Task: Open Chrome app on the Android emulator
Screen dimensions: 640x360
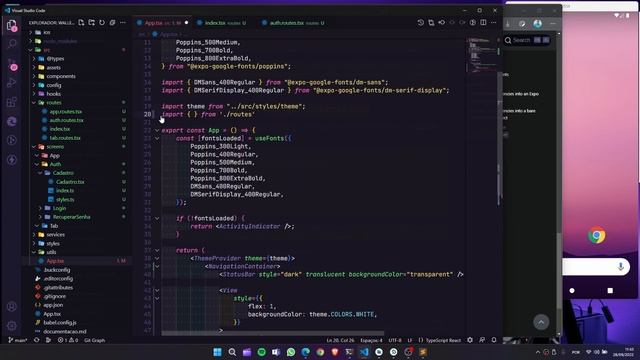Action: click(x=596, y=236)
